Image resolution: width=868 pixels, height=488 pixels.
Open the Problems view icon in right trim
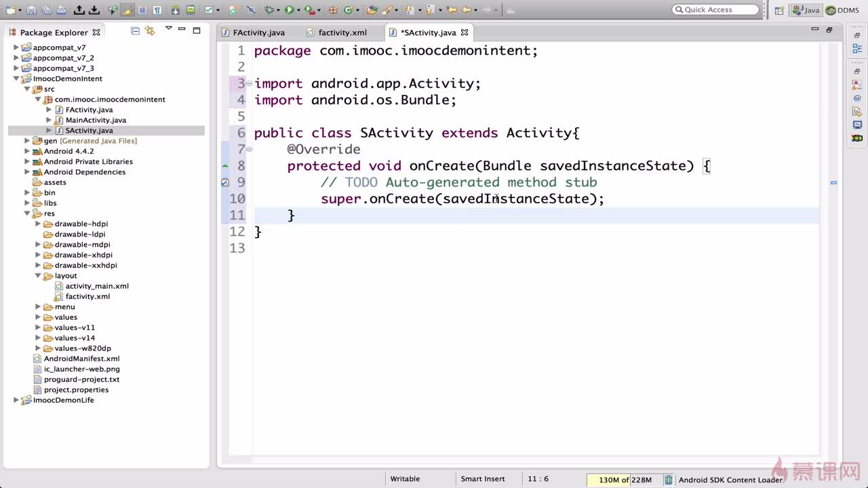point(857,85)
